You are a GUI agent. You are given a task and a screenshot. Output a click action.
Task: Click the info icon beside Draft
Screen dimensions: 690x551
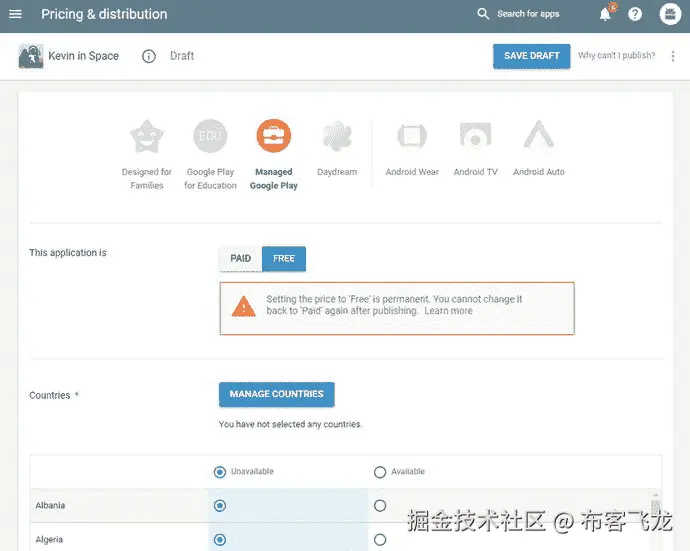click(149, 56)
